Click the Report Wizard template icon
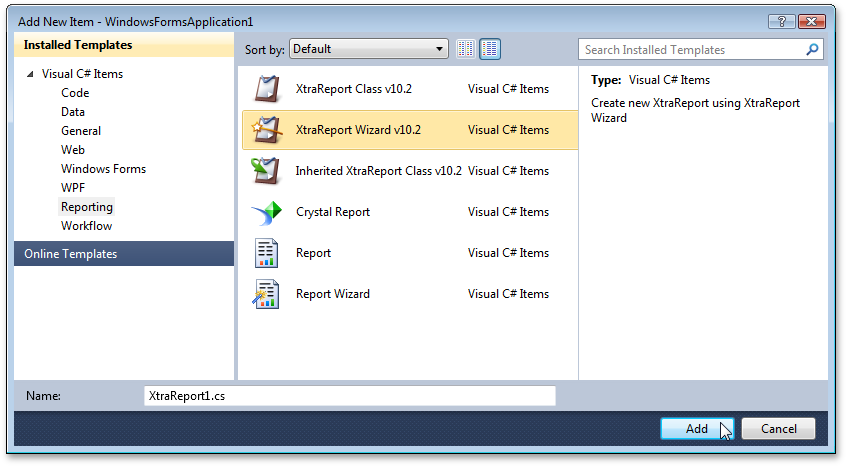The image size is (846, 466). (x=265, y=294)
